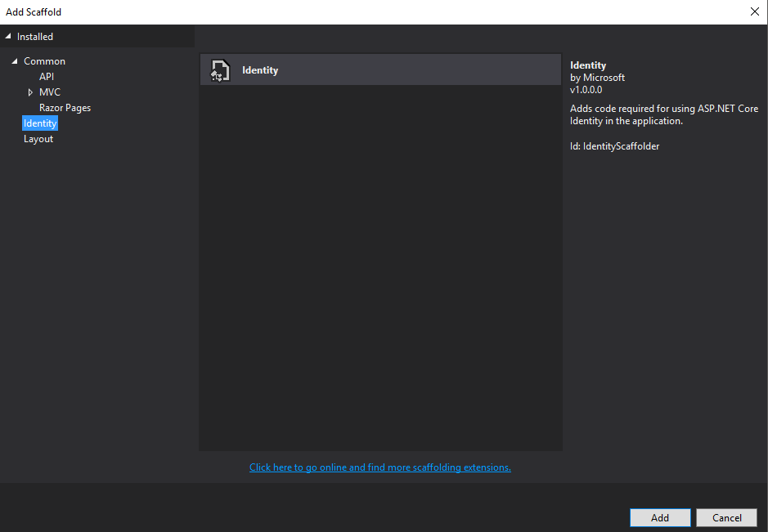The height and width of the screenshot is (532, 768).
Task: Open the online scaffolding extensions link
Action: [x=380, y=467]
